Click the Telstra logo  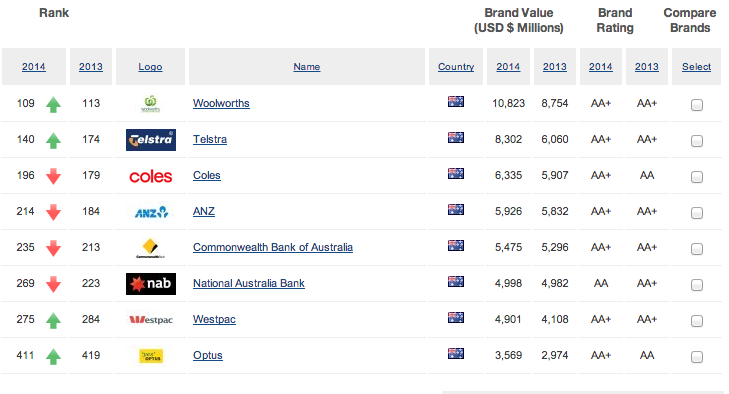151,140
